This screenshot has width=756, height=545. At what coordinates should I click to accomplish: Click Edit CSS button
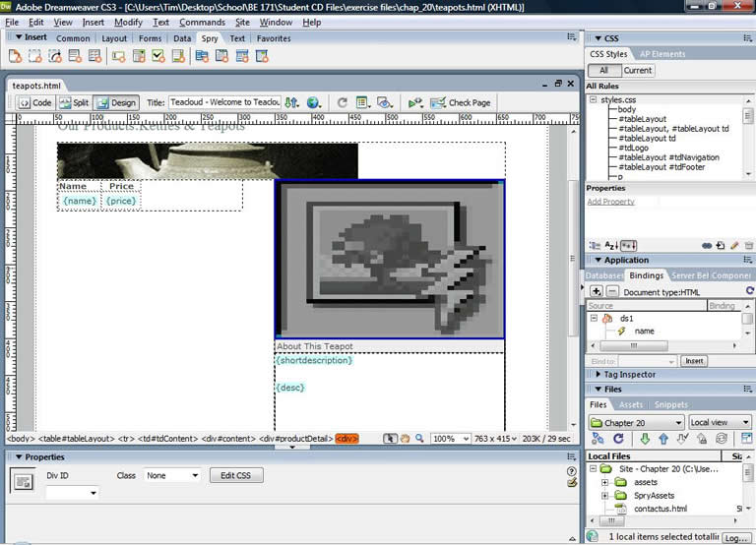click(236, 475)
